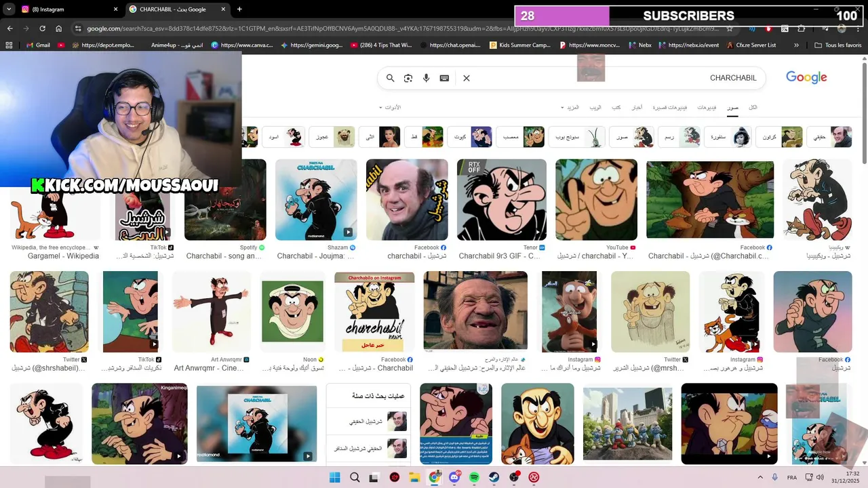Start voice search with microphone icon

(x=427, y=78)
